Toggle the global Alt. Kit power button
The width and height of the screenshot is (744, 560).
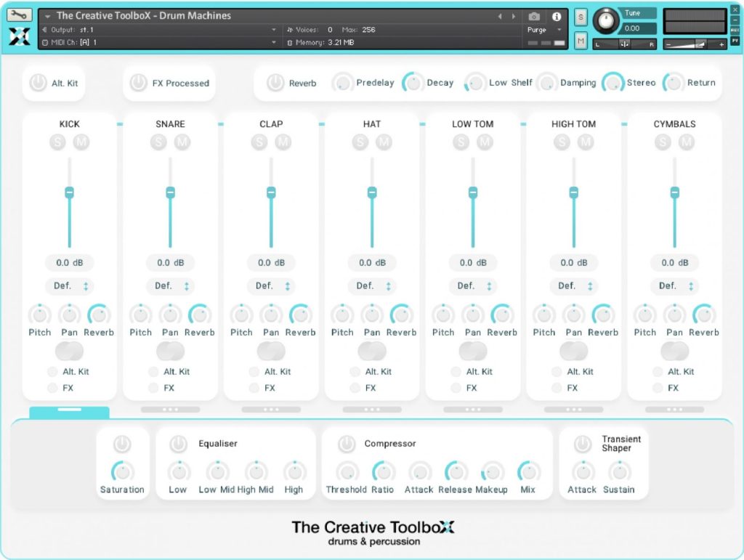pos(38,83)
